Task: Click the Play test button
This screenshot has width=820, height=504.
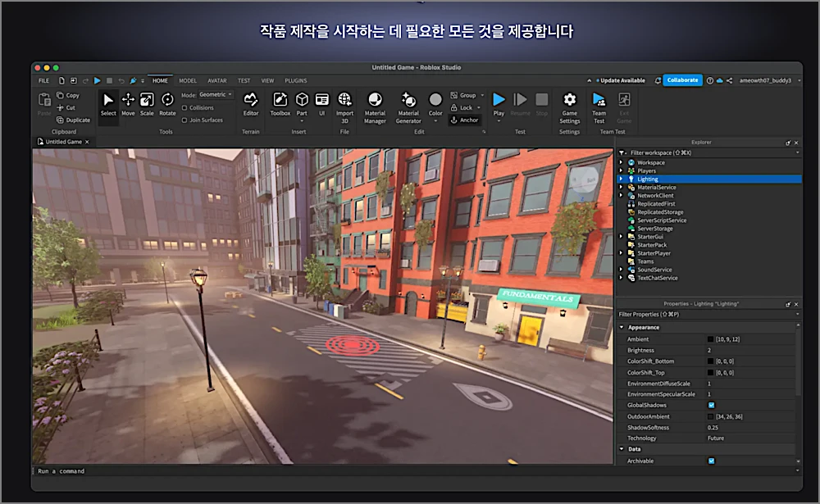Action: pos(499,103)
